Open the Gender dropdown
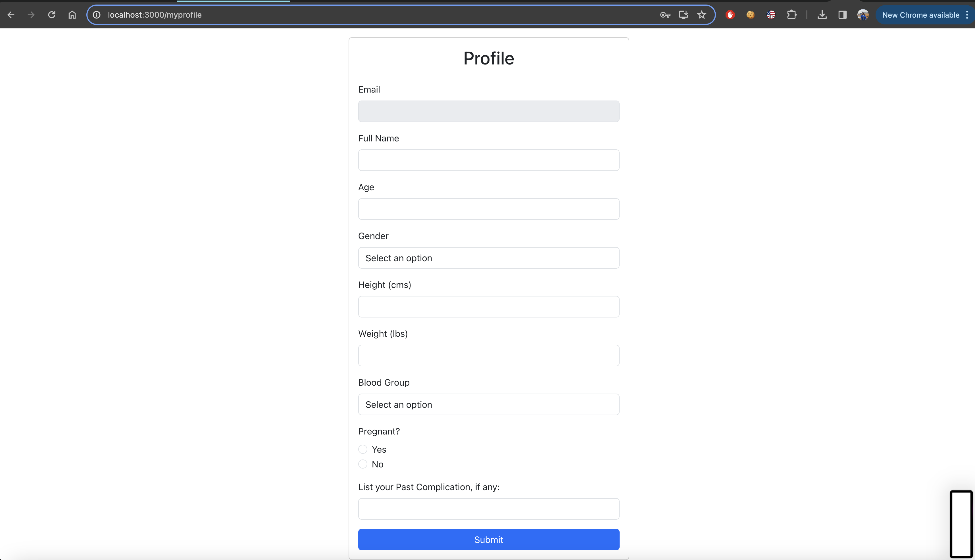975x560 pixels. click(x=488, y=258)
